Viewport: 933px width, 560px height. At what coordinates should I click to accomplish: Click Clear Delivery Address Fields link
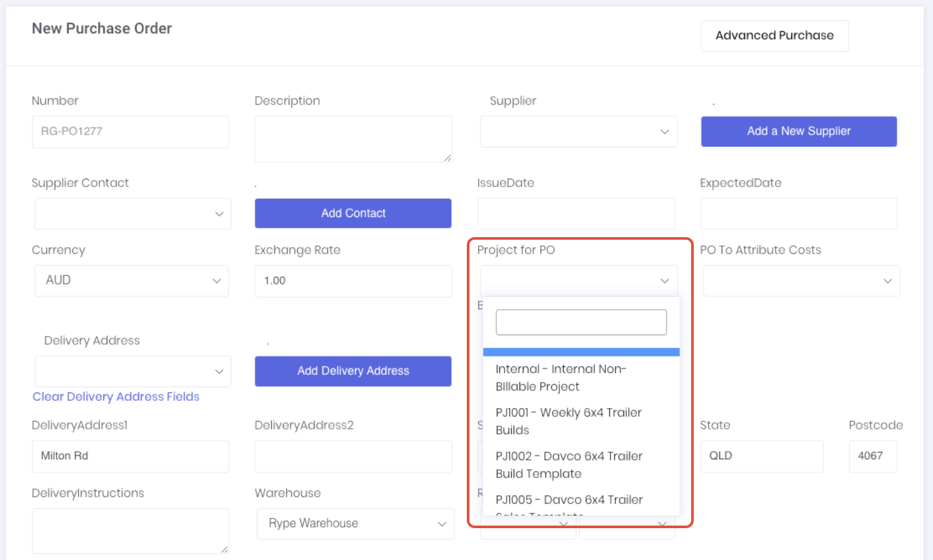116,396
